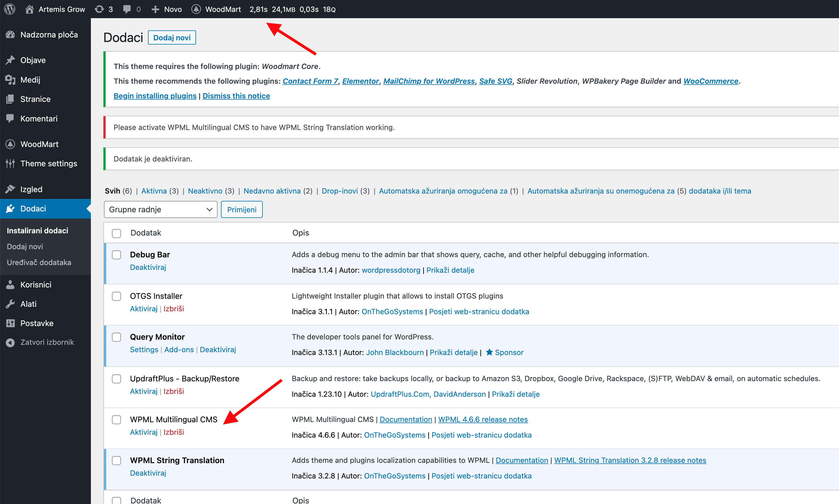Deactivate Debug Bar plugin
The image size is (839, 504).
pyautogui.click(x=148, y=267)
